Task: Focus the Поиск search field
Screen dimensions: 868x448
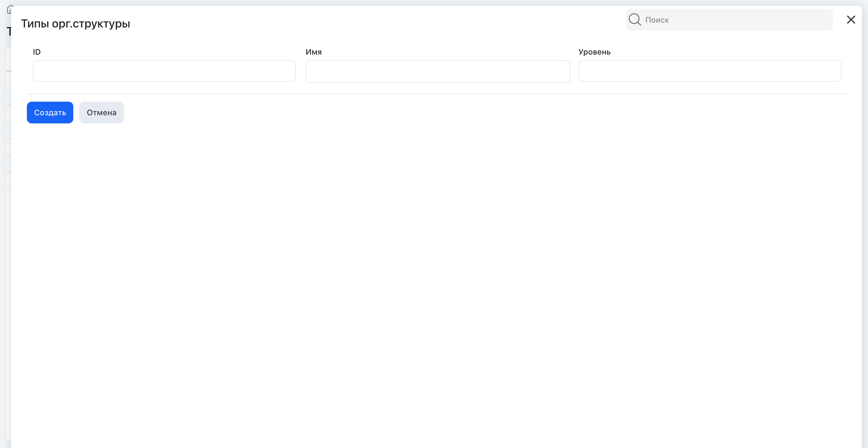Action: pos(729,20)
